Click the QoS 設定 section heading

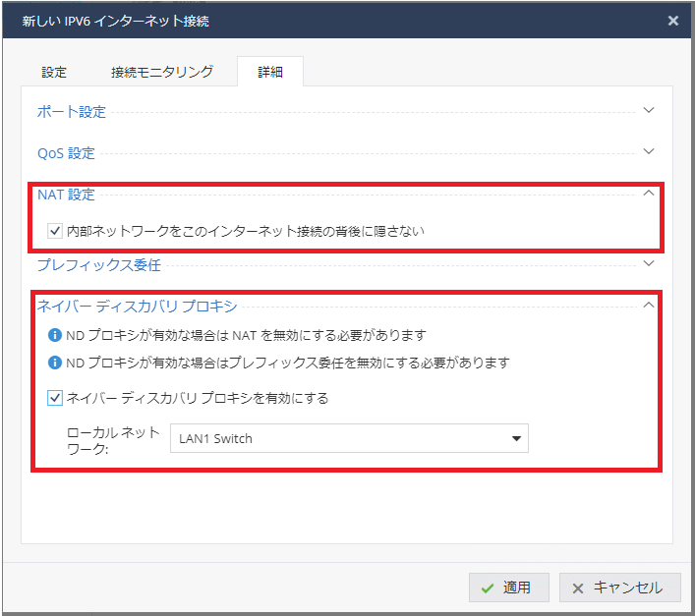coord(66,152)
